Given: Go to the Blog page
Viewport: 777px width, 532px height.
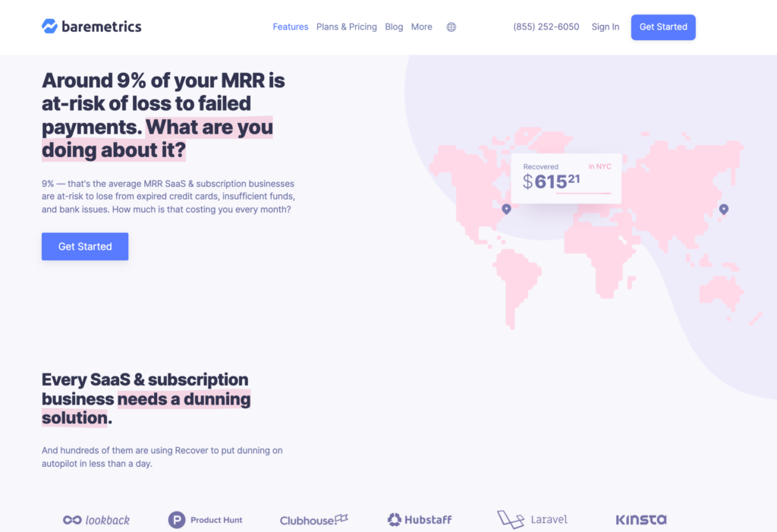Looking at the screenshot, I should (395, 27).
